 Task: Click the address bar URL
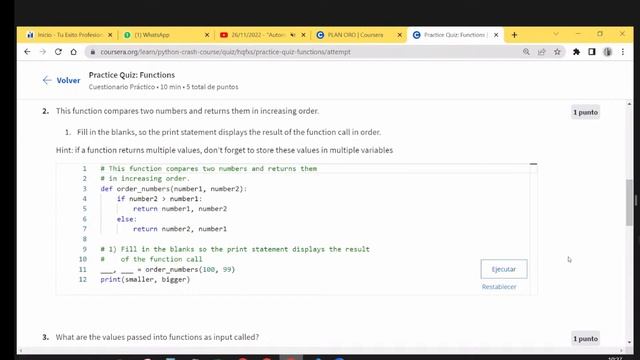[225, 52]
